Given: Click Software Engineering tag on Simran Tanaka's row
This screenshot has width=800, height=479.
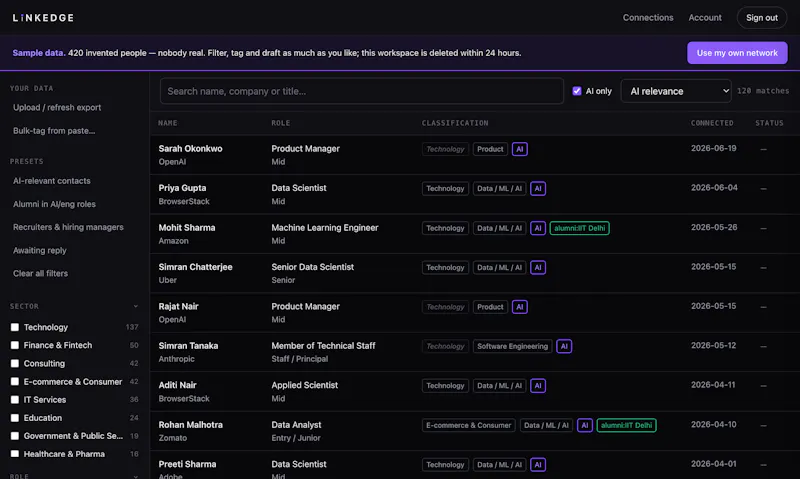Looking at the screenshot, I should (512, 346).
